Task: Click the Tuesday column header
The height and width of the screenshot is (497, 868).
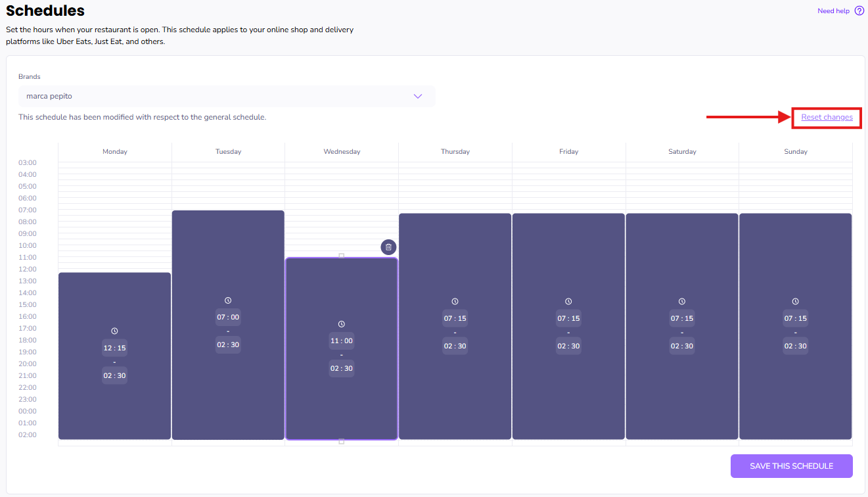Action: click(228, 151)
